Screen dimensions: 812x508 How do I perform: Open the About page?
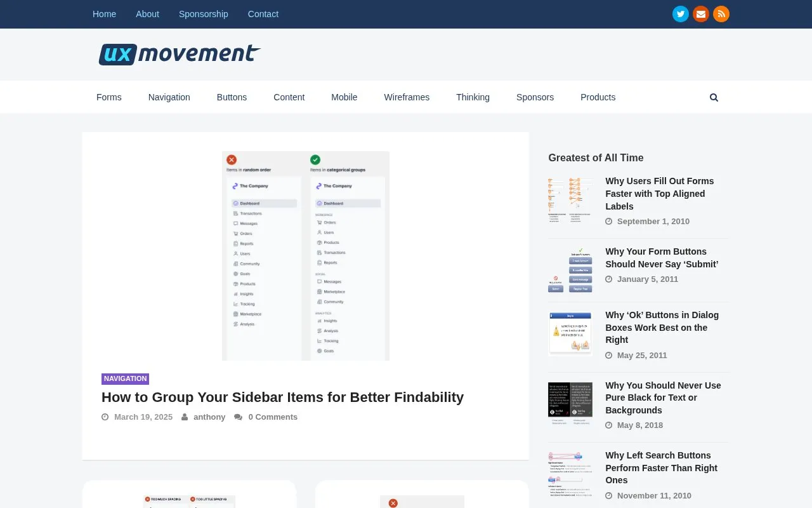(x=147, y=14)
